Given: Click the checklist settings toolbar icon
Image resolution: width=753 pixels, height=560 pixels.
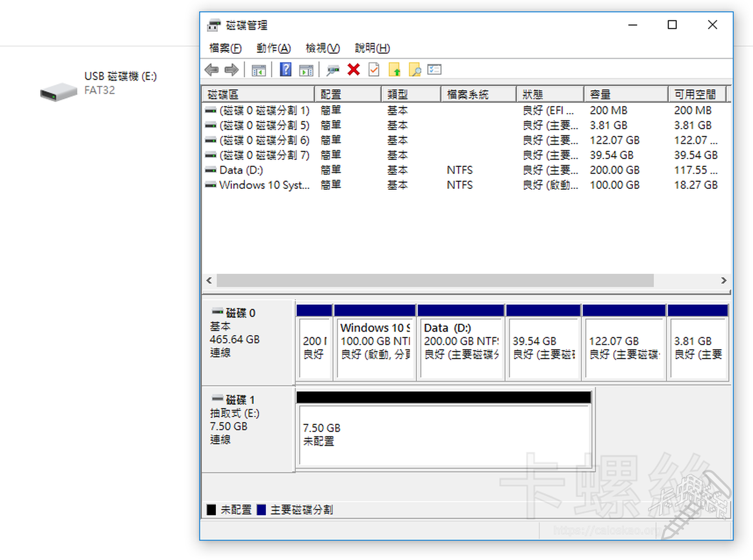Looking at the screenshot, I should (435, 70).
